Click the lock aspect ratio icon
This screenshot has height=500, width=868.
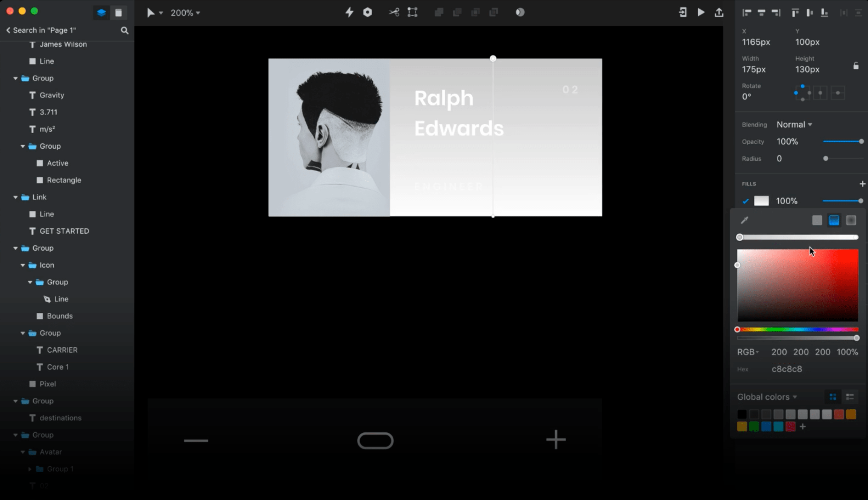[x=856, y=65]
